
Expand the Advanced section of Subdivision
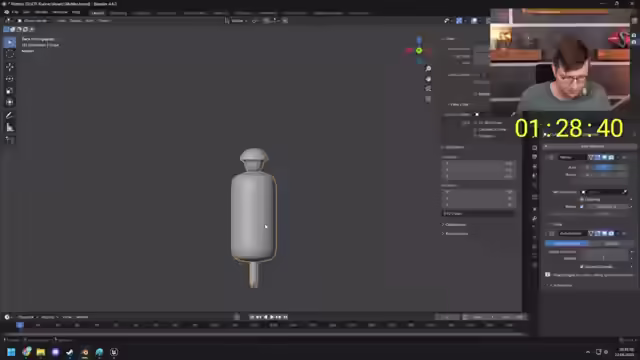pos(560,285)
